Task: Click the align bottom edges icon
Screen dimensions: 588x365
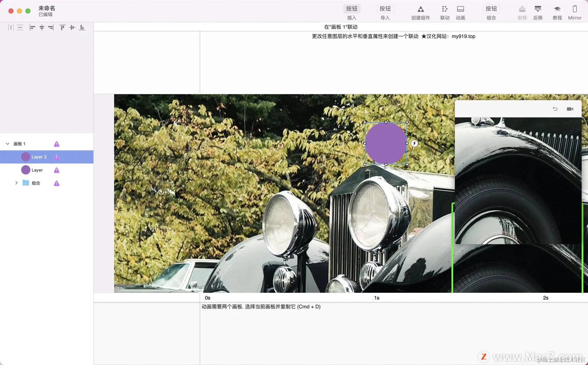Action: tap(82, 28)
